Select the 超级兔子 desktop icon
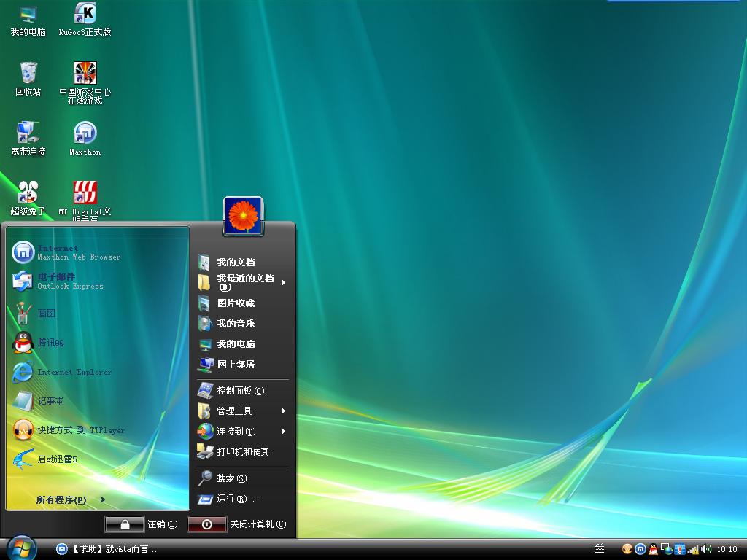Viewport: 747px width, 560px height. pos(28,198)
